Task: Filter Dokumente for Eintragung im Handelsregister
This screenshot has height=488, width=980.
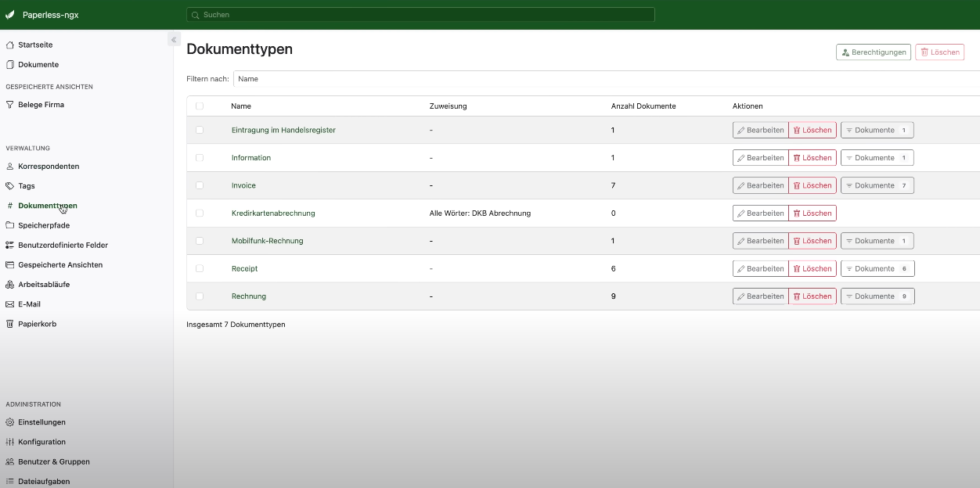Action: (x=877, y=130)
